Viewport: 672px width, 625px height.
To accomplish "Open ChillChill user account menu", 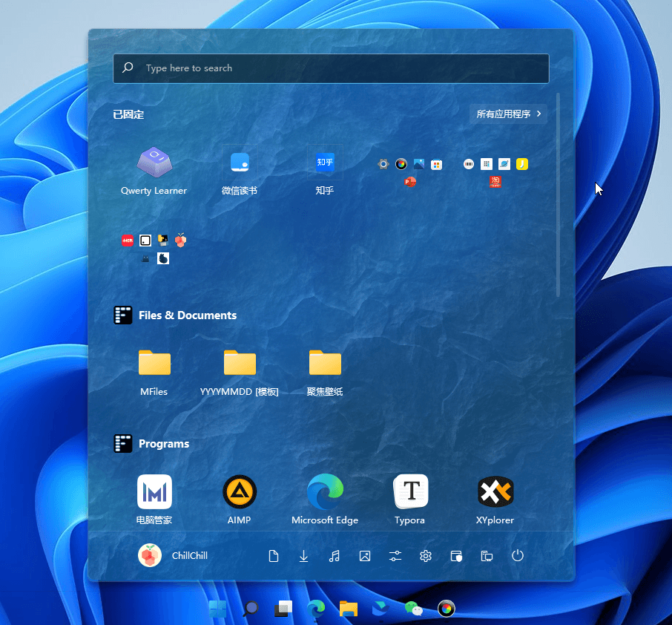I will click(x=173, y=555).
